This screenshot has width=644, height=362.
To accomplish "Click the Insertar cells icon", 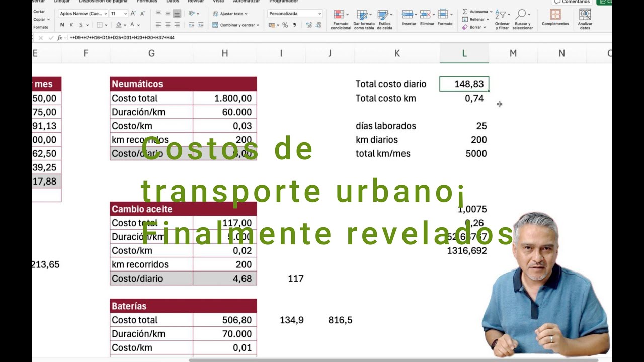I will tap(409, 17).
